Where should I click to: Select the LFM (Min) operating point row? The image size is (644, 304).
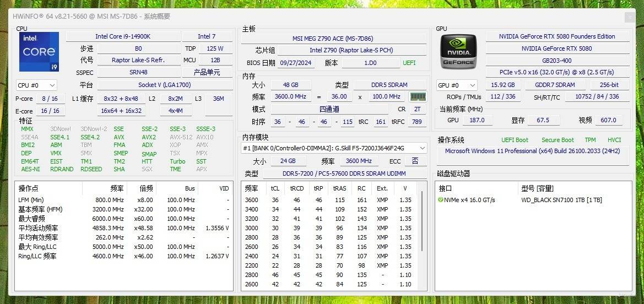click(x=123, y=200)
